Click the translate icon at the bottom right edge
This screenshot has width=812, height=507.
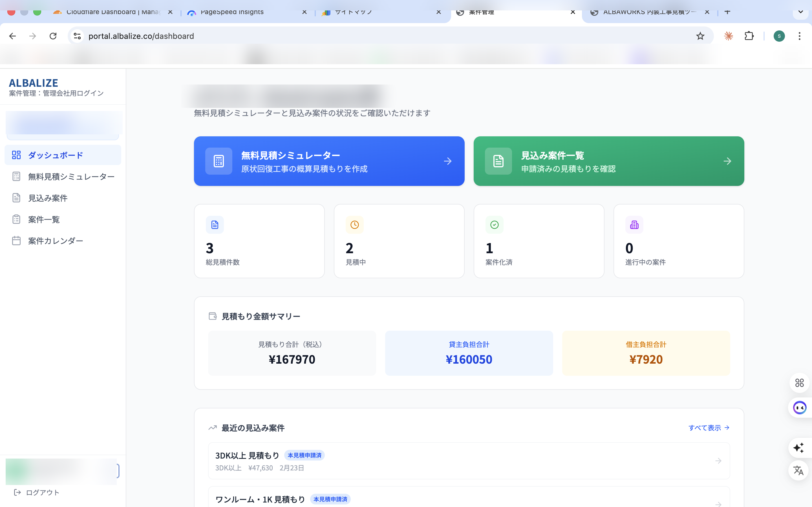coord(799,470)
